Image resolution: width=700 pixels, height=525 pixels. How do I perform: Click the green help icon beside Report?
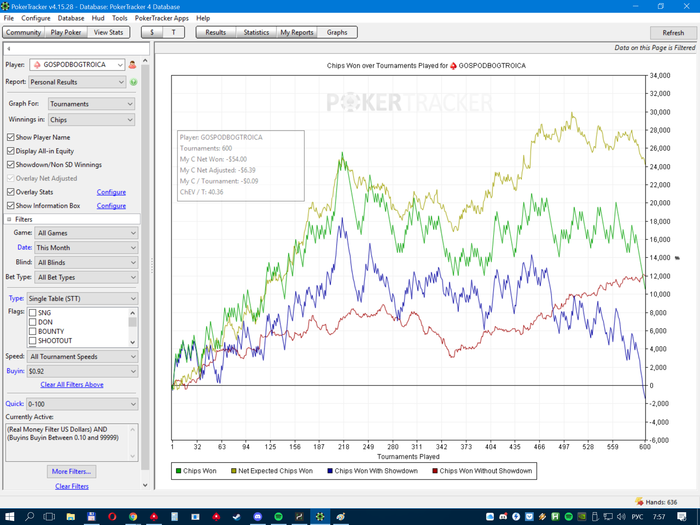click(133, 82)
